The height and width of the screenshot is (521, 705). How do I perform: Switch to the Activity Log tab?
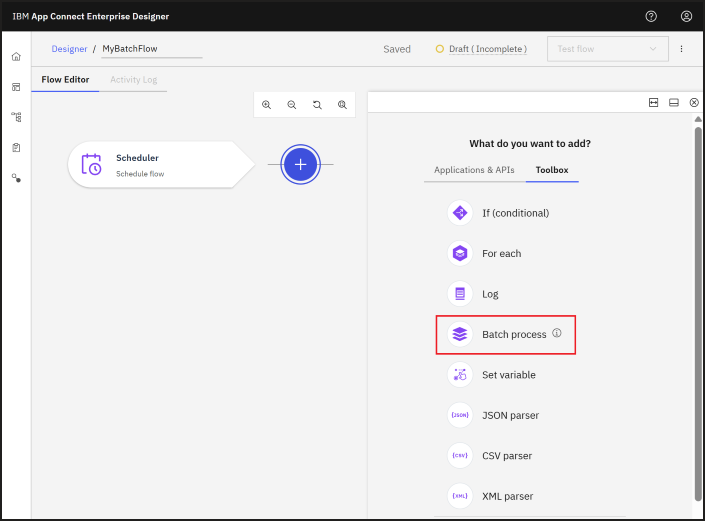[134, 80]
